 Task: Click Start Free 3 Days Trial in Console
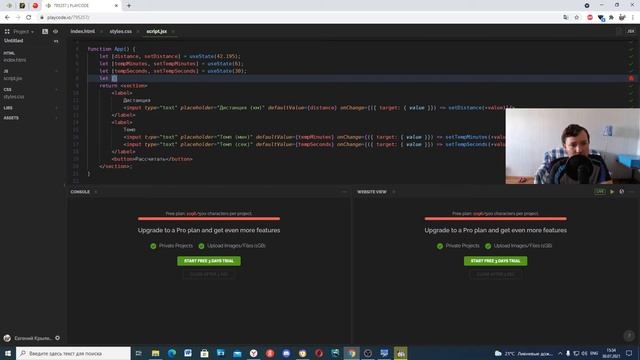[x=209, y=261]
